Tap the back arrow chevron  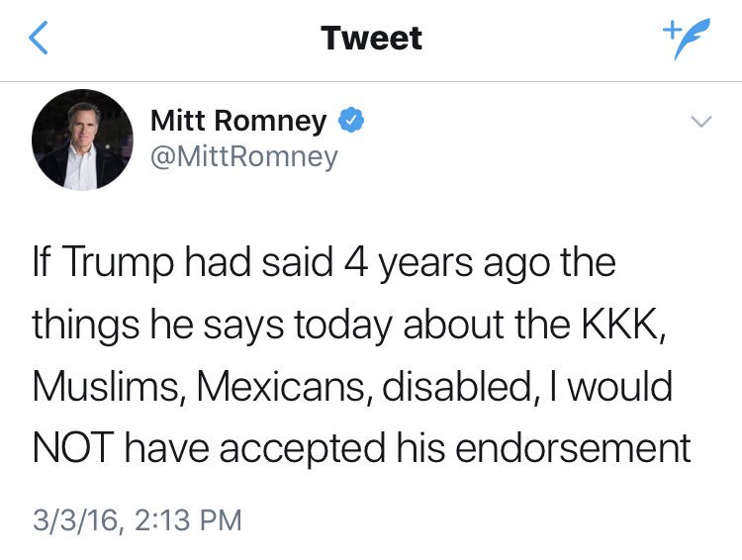point(38,39)
